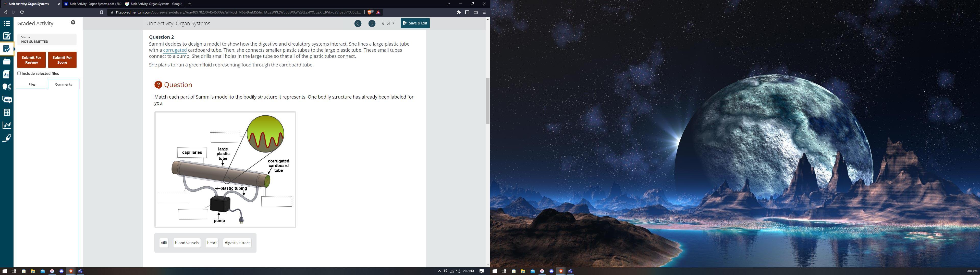Viewport: 980px width, 275px height.
Task: Open the Aa dictionary tool
Action: (6, 74)
